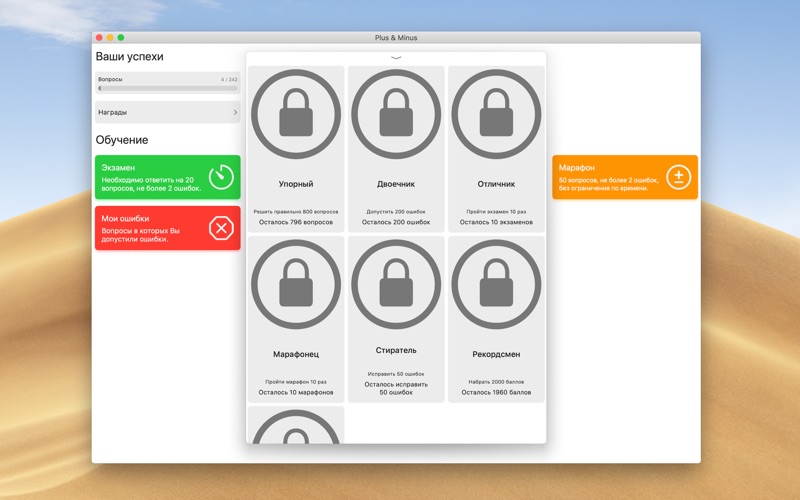Click Осталось 10 марафонов text
800x500 pixels.
pos(296,392)
